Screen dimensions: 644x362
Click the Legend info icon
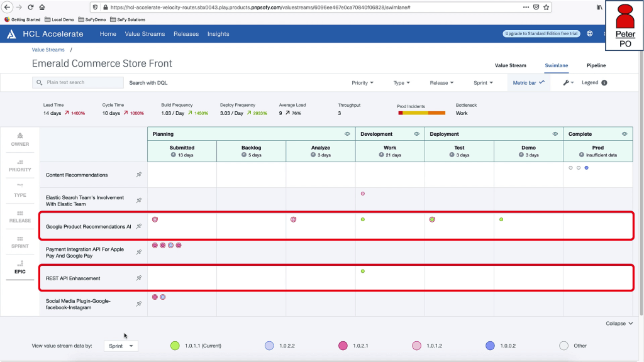click(x=604, y=82)
